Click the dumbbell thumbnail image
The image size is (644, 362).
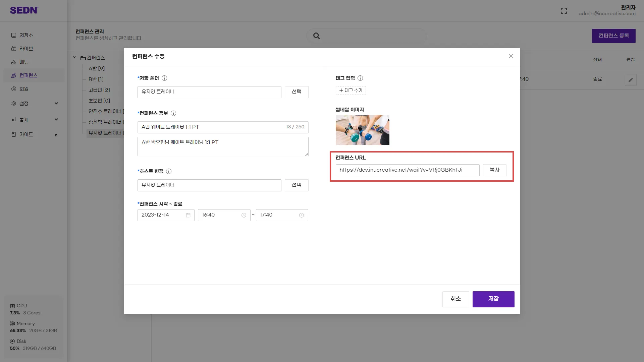[363, 130]
